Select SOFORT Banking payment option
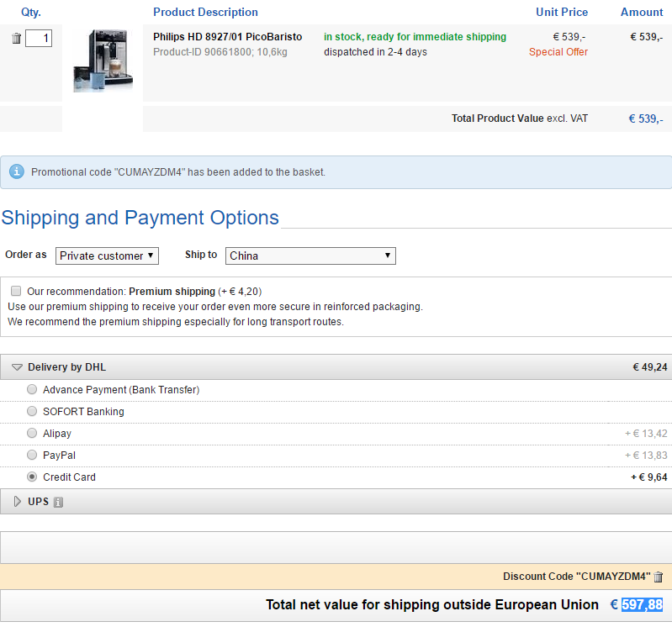 (x=32, y=411)
